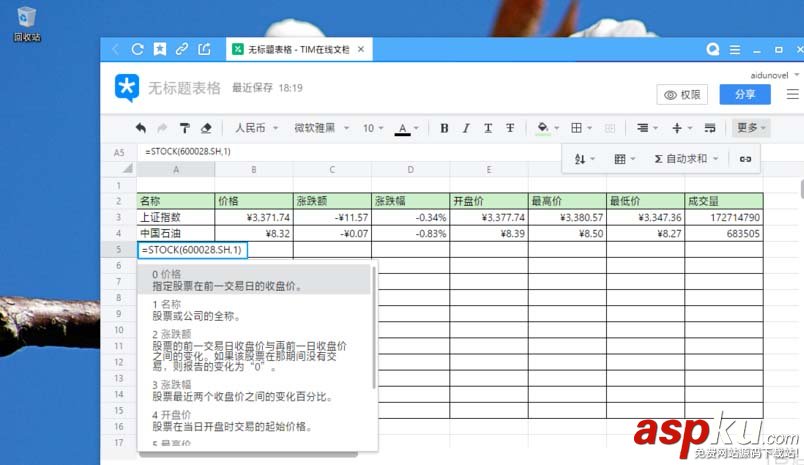
Task: Toggle underline formatting
Action: (488, 128)
